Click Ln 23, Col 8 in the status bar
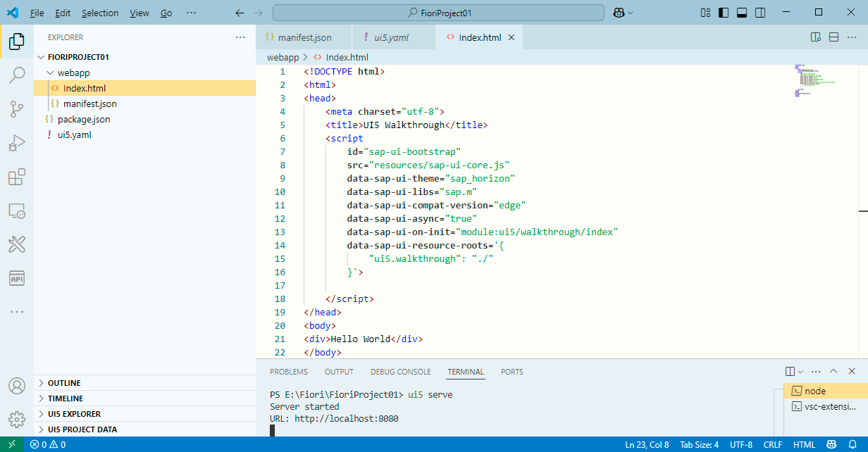This screenshot has width=868, height=452. [x=648, y=444]
